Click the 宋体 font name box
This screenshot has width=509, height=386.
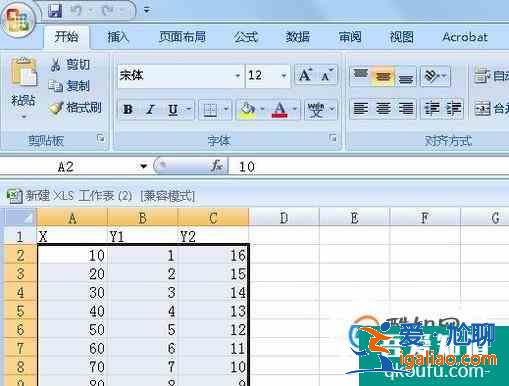tap(176, 76)
